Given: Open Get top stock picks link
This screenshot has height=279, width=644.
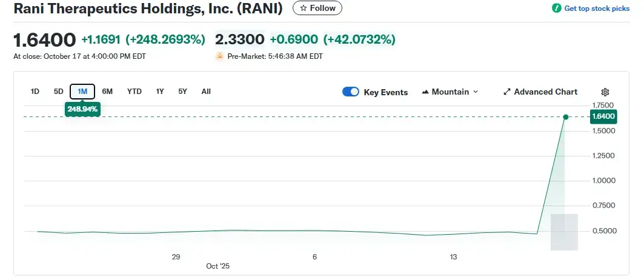Looking at the screenshot, I should tap(597, 8).
